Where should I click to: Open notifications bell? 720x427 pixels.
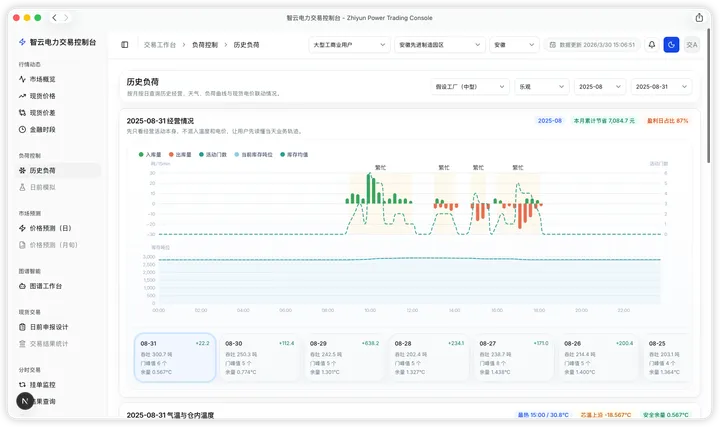coord(652,45)
